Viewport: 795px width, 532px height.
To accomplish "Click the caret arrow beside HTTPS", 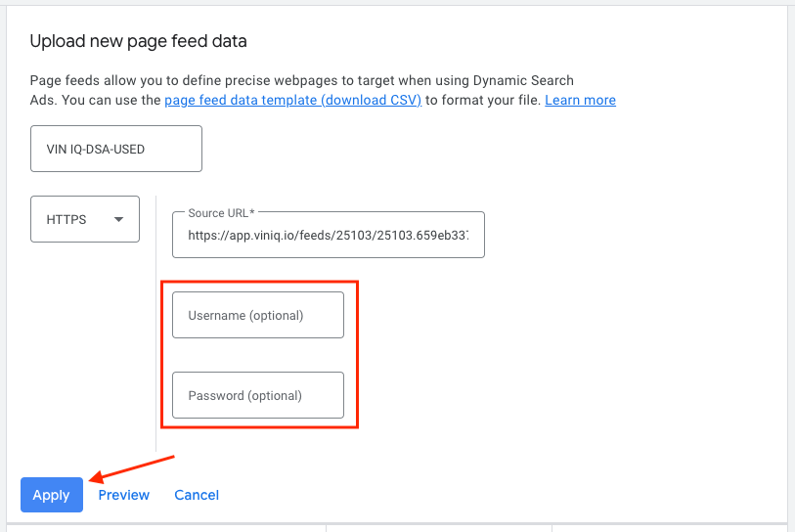I will 119,219.
